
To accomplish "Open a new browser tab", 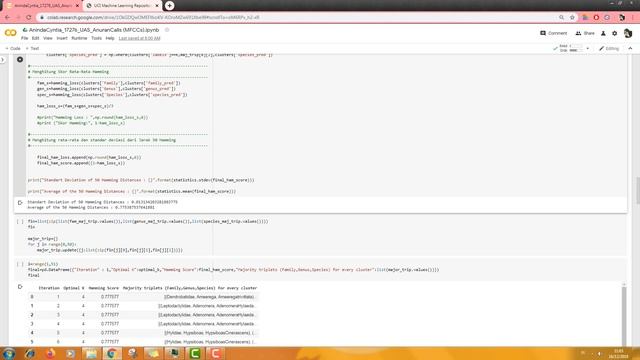I will pyautogui.click(x=169, y=6).
